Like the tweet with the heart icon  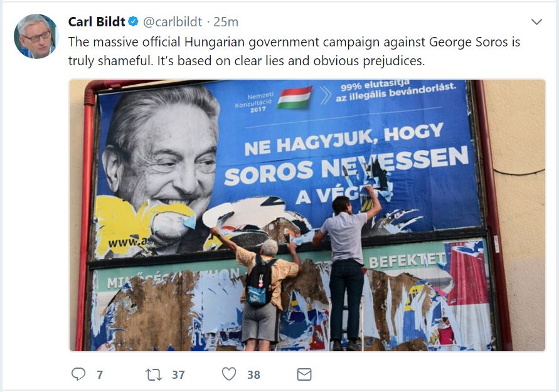pyautogui.click(x=229, y=374)
